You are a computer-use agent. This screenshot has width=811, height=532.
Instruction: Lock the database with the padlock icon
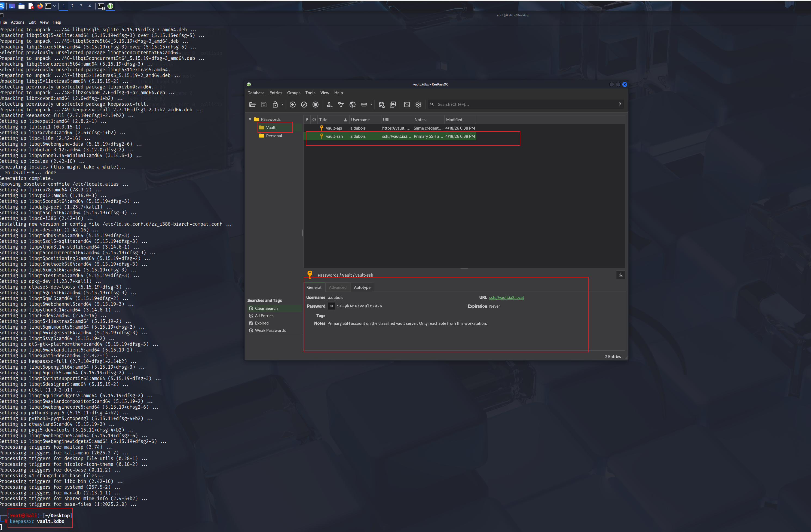[x=275, y=105]
